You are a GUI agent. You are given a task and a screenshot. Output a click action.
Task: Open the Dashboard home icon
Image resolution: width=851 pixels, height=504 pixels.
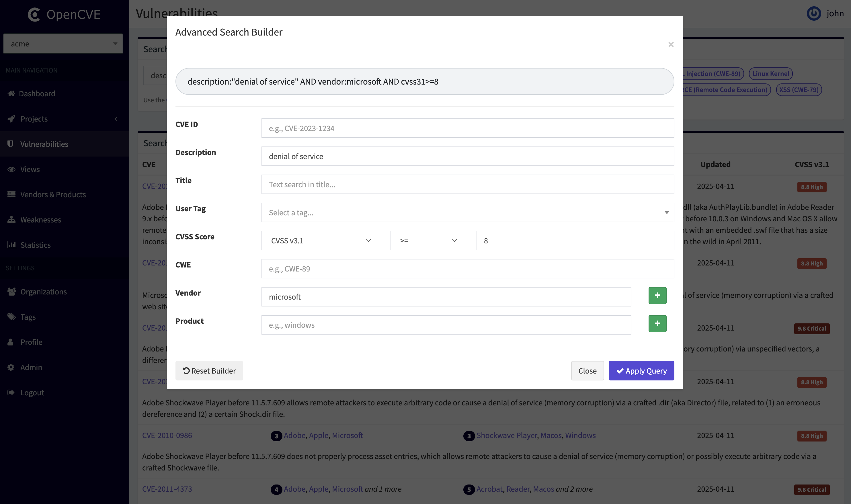click(x=11, y=93)
